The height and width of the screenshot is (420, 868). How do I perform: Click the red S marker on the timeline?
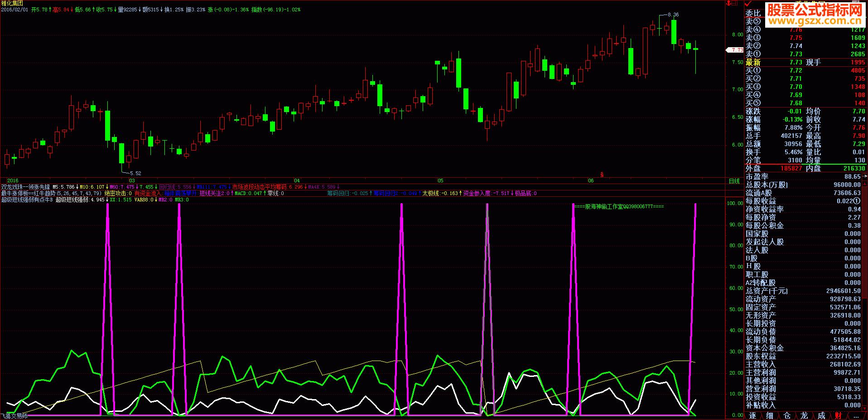(602, 175)
